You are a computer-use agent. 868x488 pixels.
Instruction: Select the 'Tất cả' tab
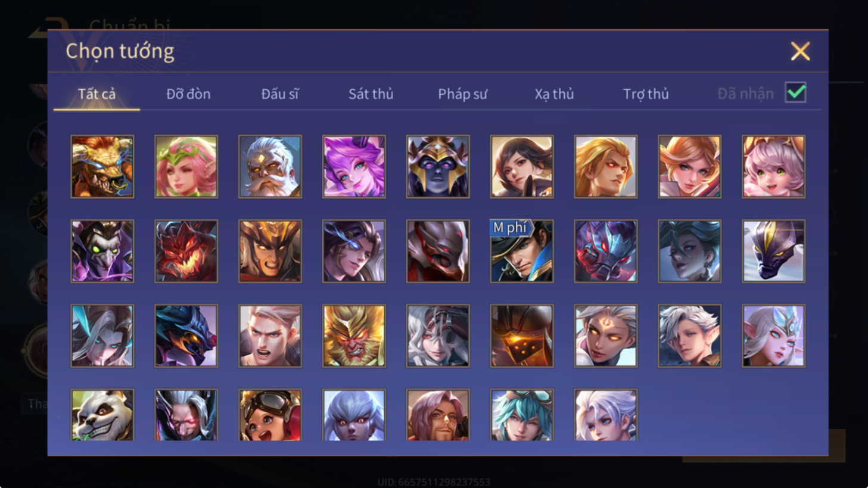tap(97, 94)
